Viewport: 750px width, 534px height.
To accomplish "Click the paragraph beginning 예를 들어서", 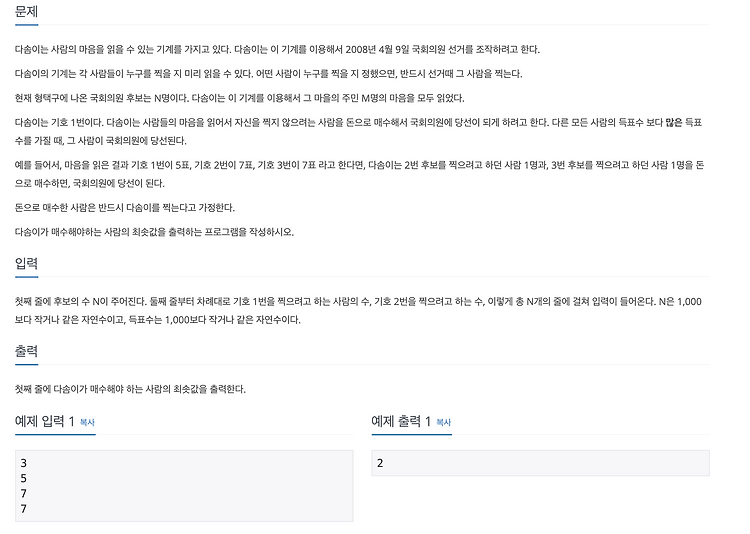I will [x=359, y=174].
